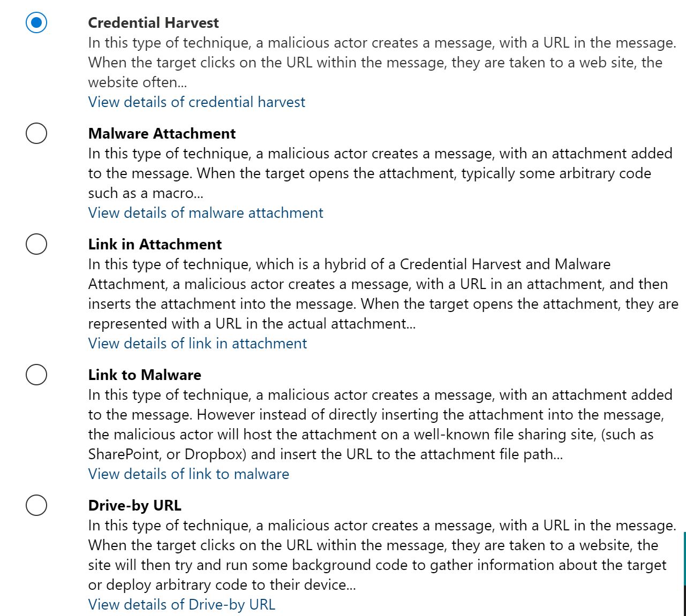The width and height of the screenshot is (686, 616).
Task: Click the Link to Malware description paragraph
Action: click(x=375, y=424)
